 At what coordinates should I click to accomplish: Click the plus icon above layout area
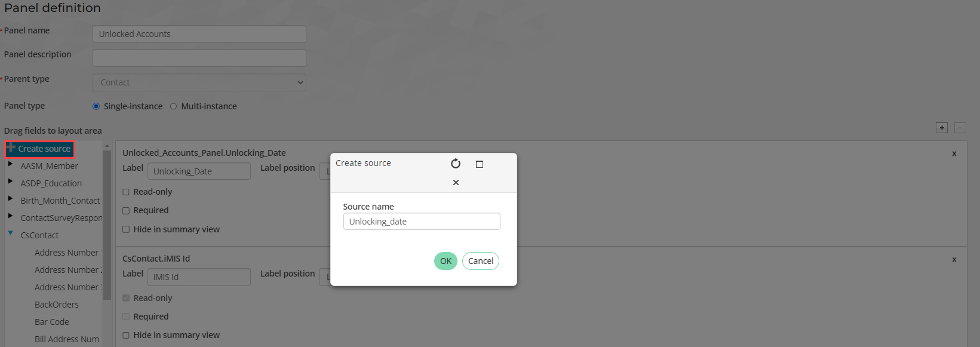click(x=942, y=128)
